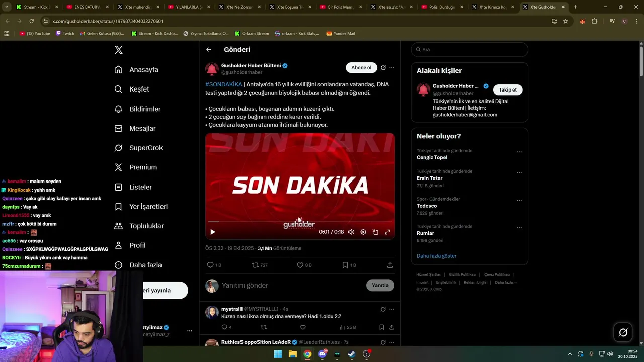Open Steam from taskbar
This screenshot has width=644, height=362.
click(352, 354)
